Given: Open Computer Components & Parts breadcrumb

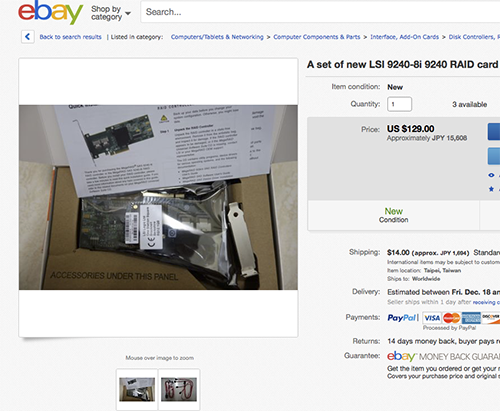Looking at the screenshot, I should tap(317, 37).
